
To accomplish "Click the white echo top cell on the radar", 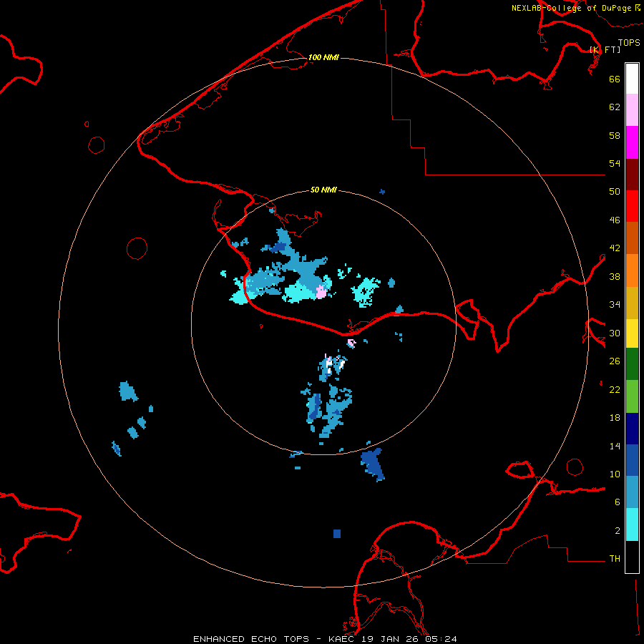I will point(328,364).
